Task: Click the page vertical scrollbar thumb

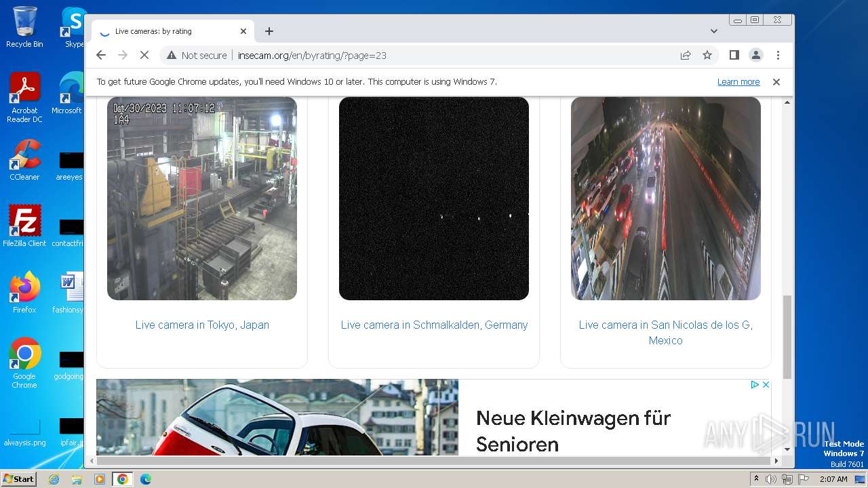Action: click(x=787, y=337)
